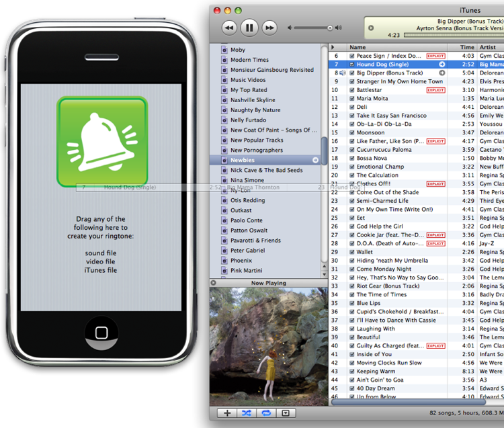504x428 pixels.
Task: Click the Explicit tag on Battlestar
Action: click(x=435, y=90)
